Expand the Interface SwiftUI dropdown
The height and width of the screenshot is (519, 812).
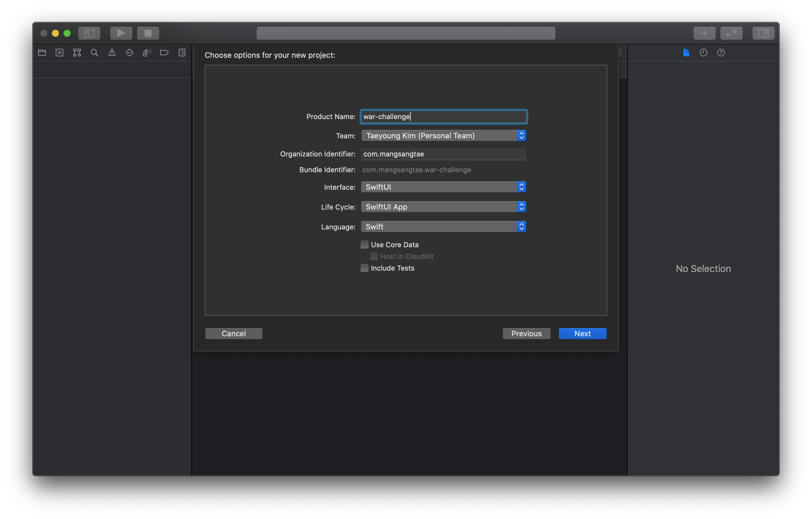point(443,187)
